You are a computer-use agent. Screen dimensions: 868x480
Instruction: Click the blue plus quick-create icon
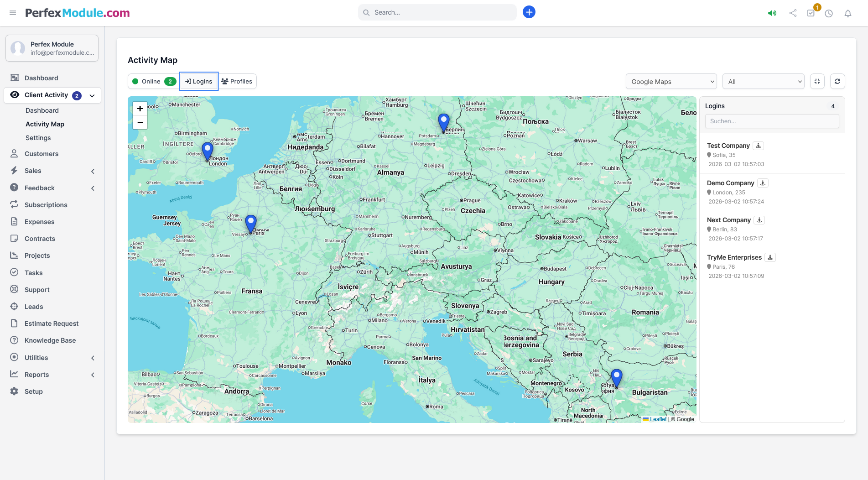pyautogui.click(x=529, y=12)
